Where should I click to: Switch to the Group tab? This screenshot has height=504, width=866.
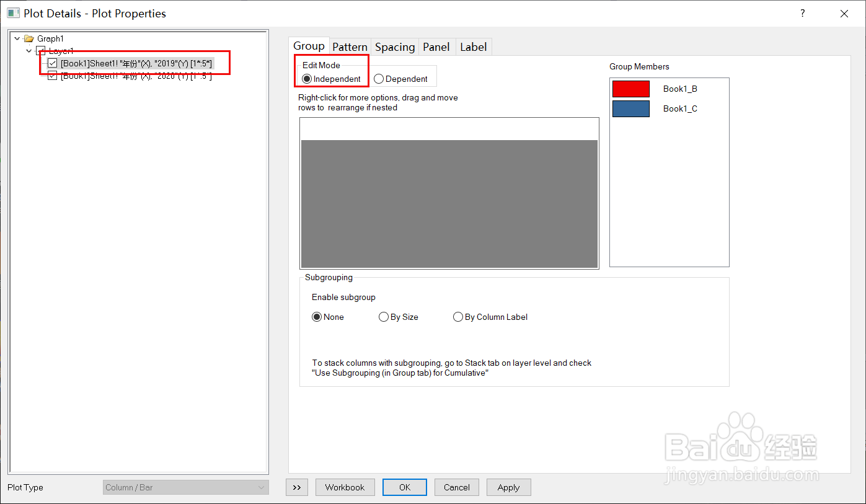point(309,46)
